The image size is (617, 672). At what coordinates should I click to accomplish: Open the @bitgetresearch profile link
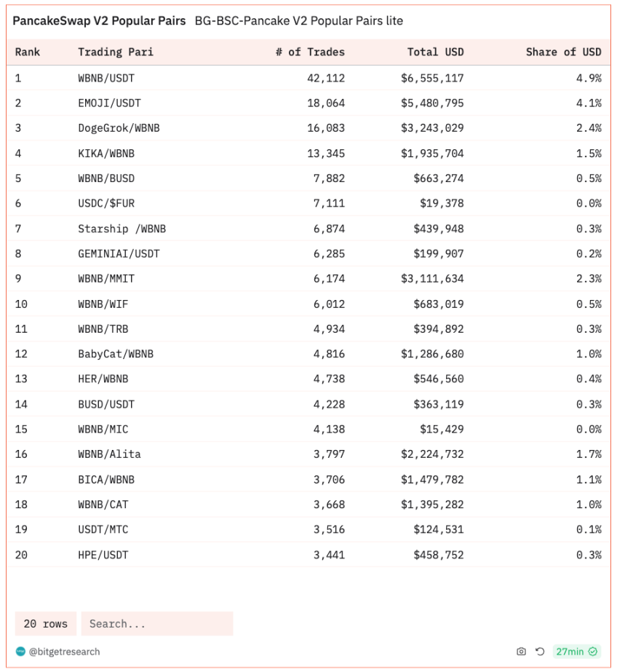pyautogui.click(x=64, y=652)
